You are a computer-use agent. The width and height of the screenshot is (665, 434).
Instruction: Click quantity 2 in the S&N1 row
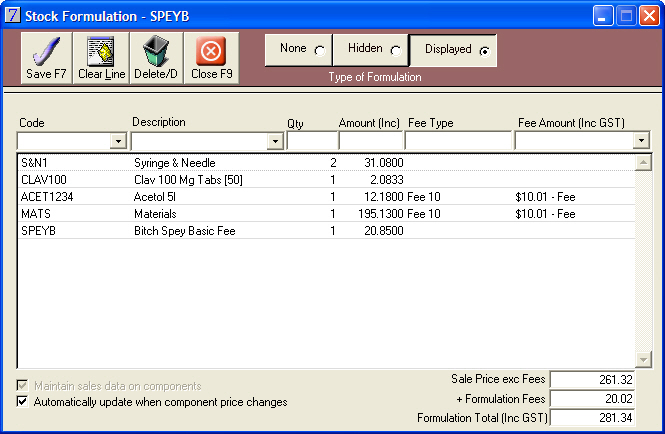tap(333, 162)
